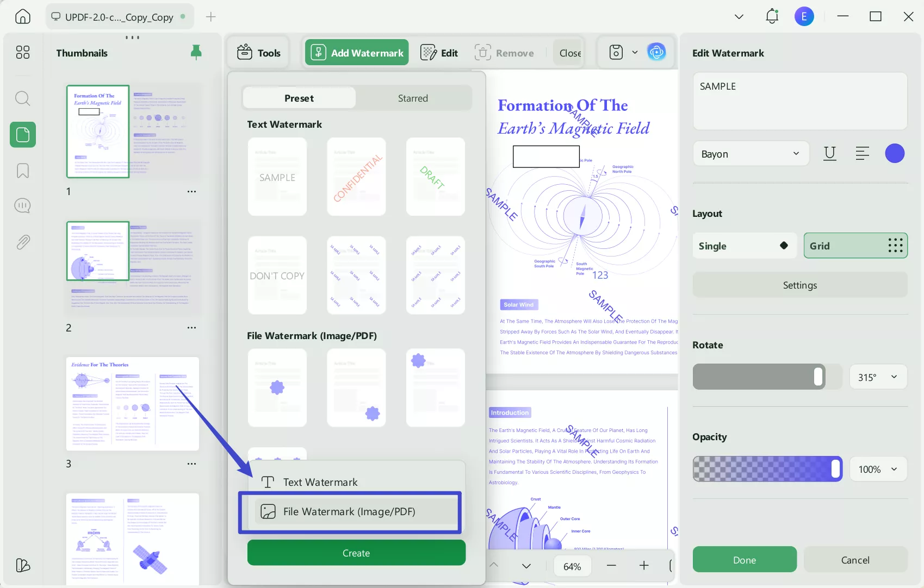Viewport: 924px width, 588px height.
Task: Open the Bayon font dropdown
Action: click(x=751, y=154)
